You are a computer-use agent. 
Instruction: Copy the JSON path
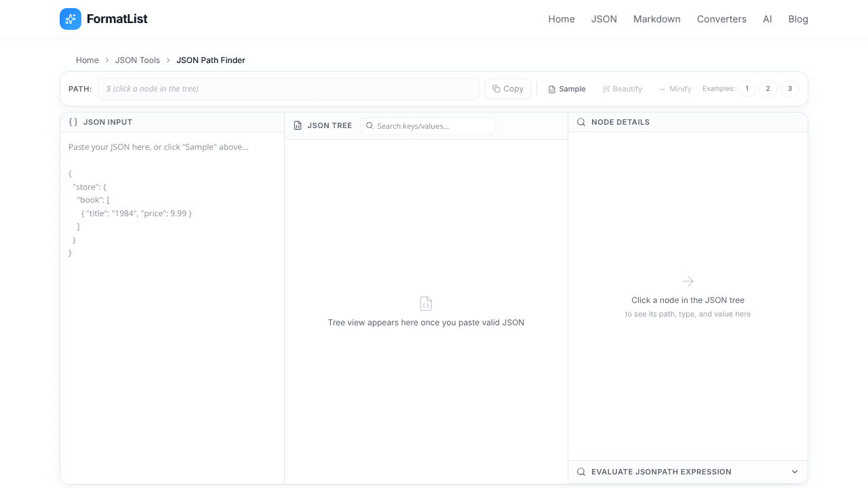click(x=508, y=89)
